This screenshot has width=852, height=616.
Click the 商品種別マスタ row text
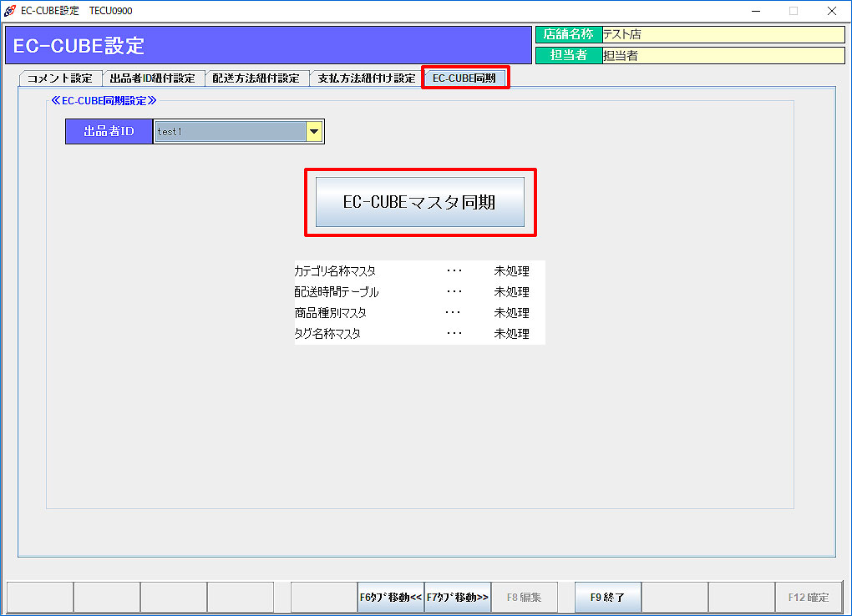331,312
